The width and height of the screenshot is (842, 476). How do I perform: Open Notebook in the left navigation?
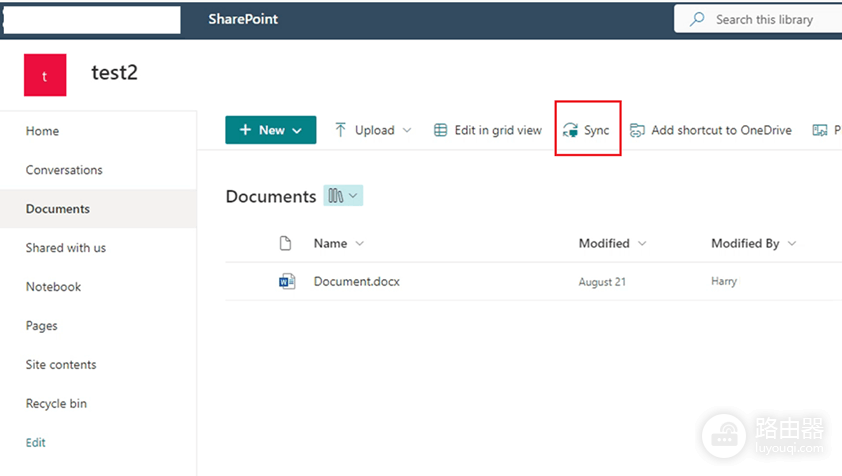(x=53, y=287)
